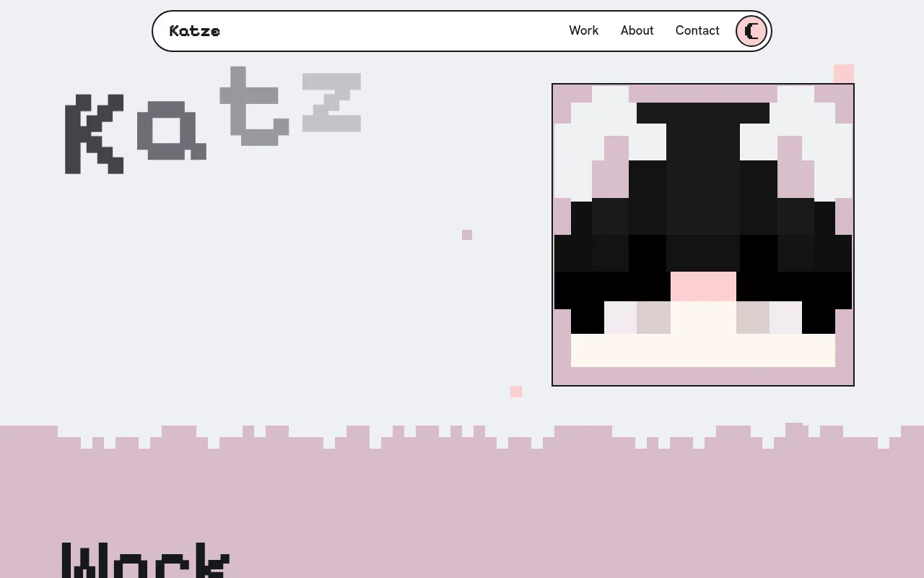The image size is (924, 578).
Task: Open the Work navigation link
Action: (x=583, y=30)
